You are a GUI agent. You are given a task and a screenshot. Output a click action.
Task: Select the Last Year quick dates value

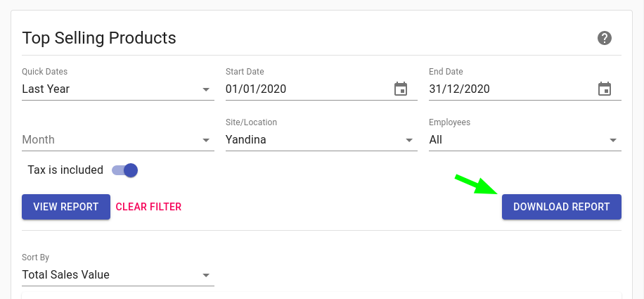click(46, 89)
